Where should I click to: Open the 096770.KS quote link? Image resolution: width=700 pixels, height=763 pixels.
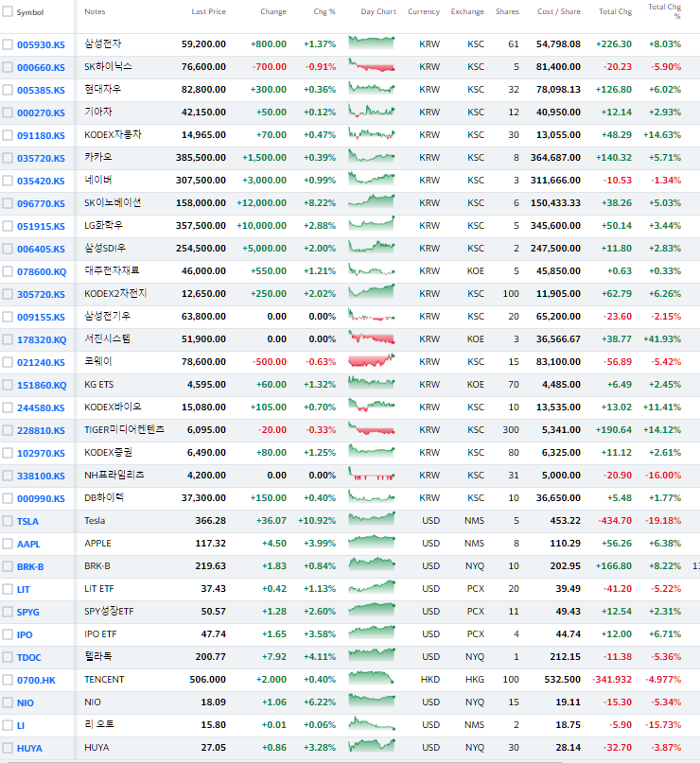tap(41, 204)
